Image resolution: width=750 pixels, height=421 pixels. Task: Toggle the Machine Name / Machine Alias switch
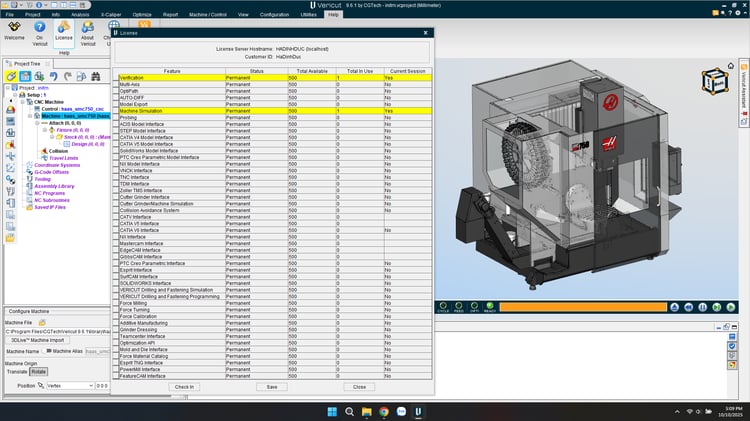coord(47,351)
